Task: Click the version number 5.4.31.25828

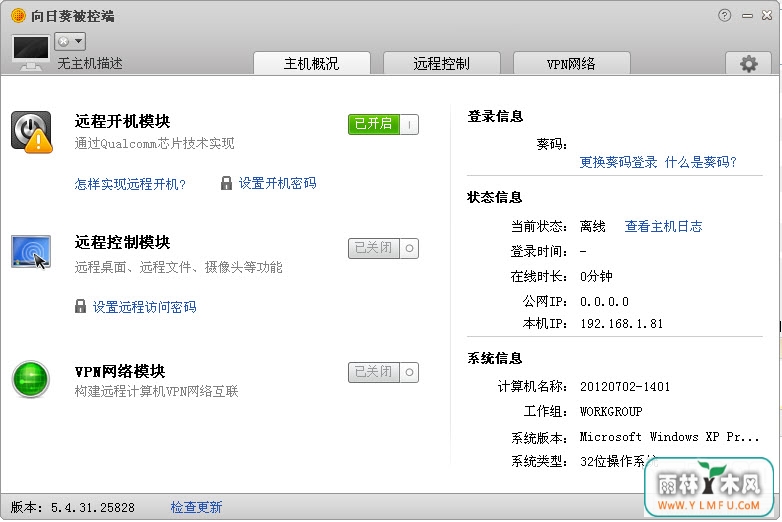Action: (93, 508)
